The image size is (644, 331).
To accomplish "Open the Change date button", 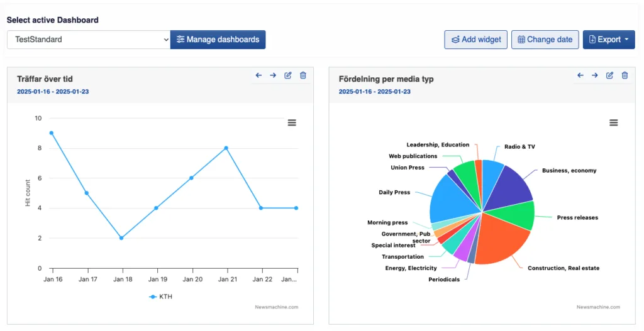I will point(545,40).
